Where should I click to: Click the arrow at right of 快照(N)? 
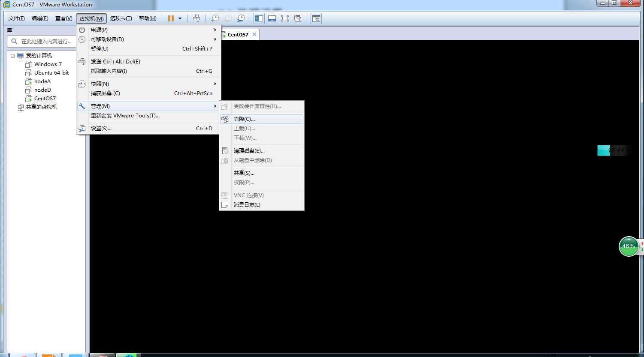point(215,84)
